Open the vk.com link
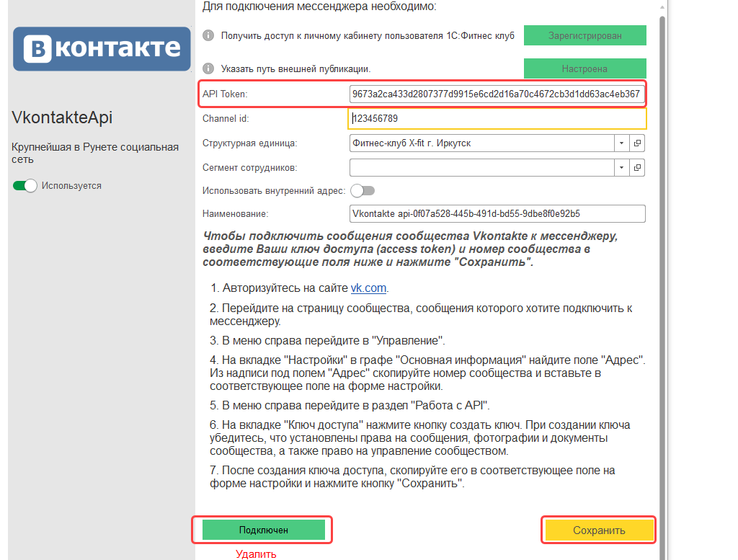 [368, 288]
